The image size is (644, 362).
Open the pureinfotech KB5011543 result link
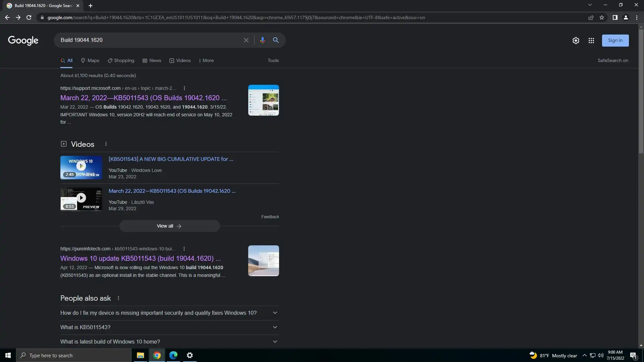(x=140, y=258)
